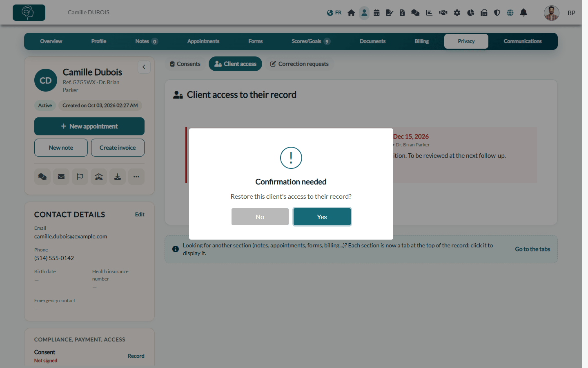This screenshot has height=368, width=588.
Task: Open the calendar icon in the top bar
Action: [376, 13]
